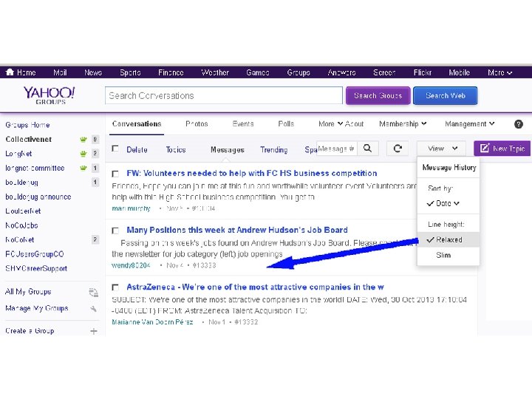This screenshot has height=399, width=532.
Task: Click the New Topic button
Action: 502,149
